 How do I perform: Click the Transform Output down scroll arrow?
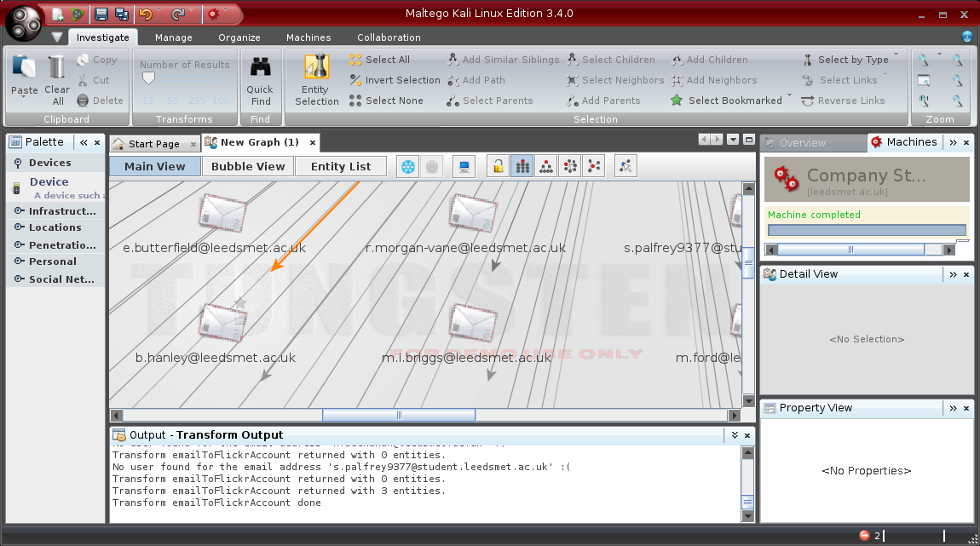click(x=747, y=516)
